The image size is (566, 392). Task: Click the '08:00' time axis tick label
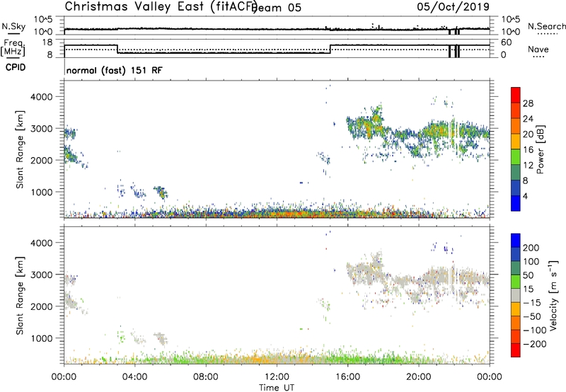click(x=206, y=377)
